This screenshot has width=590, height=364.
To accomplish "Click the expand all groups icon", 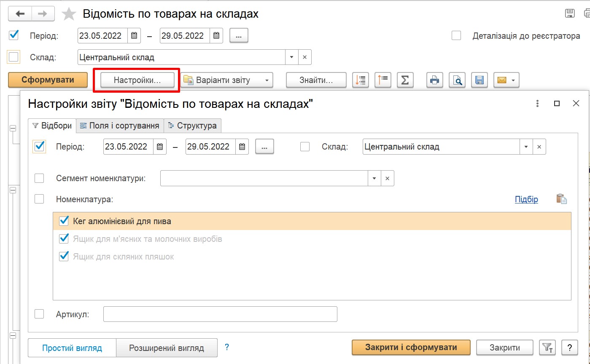I will tap(361, 80).
